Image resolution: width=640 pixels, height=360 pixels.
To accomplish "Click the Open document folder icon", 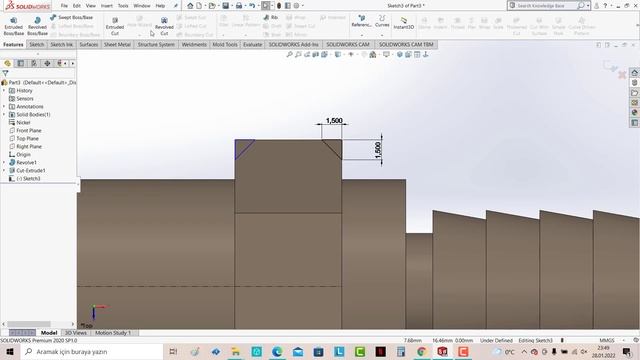I will [211, 6].
